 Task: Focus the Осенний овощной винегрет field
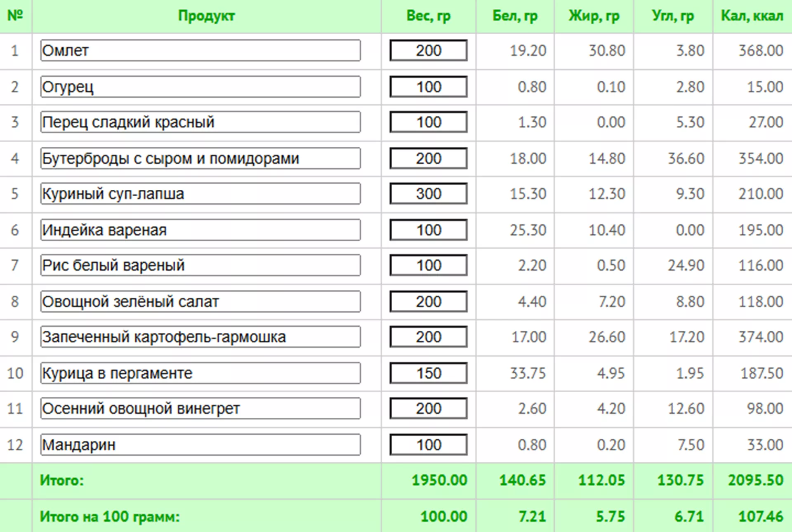coord(200,409)
